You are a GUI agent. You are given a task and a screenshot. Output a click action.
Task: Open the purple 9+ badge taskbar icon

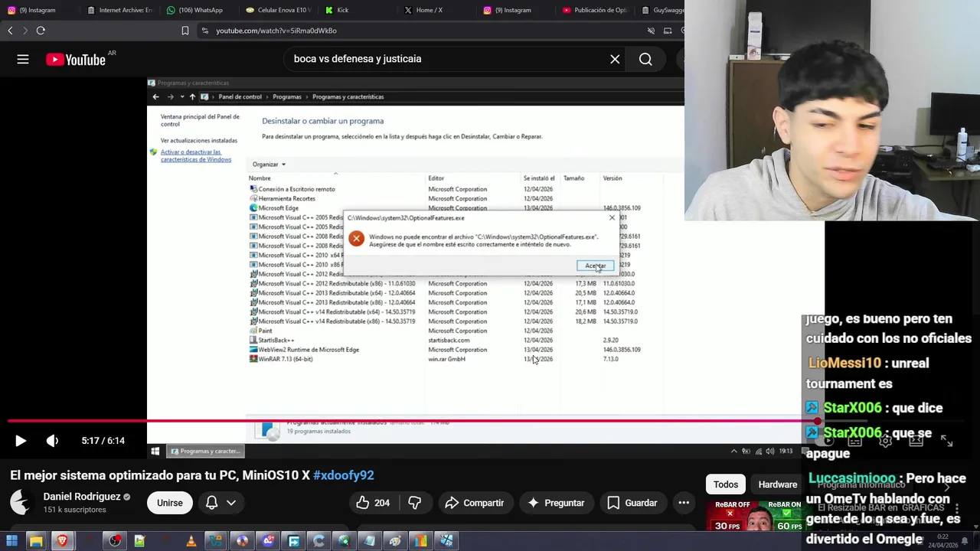[x=268, y=541]
